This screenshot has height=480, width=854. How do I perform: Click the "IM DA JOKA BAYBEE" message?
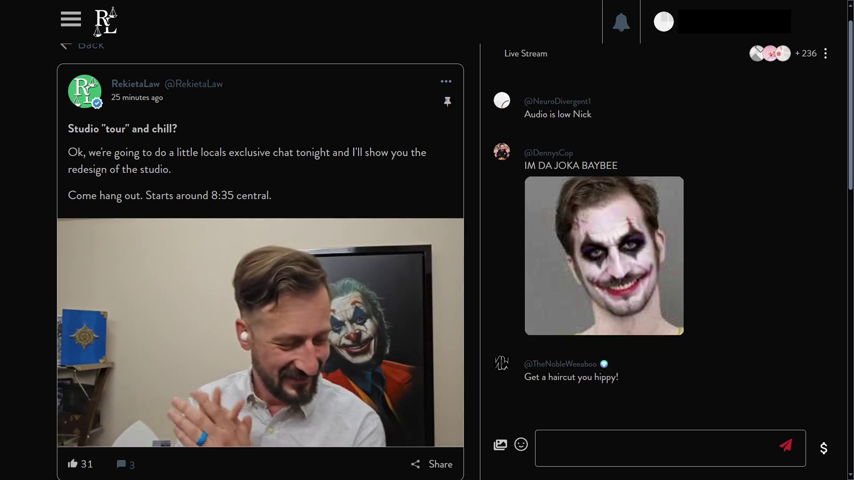tap(571, 166)
